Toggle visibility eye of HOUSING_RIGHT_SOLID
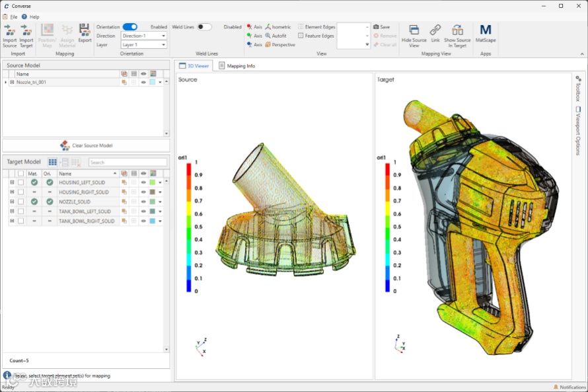This screenshot has width=588, height=392. tap(143, 192)
